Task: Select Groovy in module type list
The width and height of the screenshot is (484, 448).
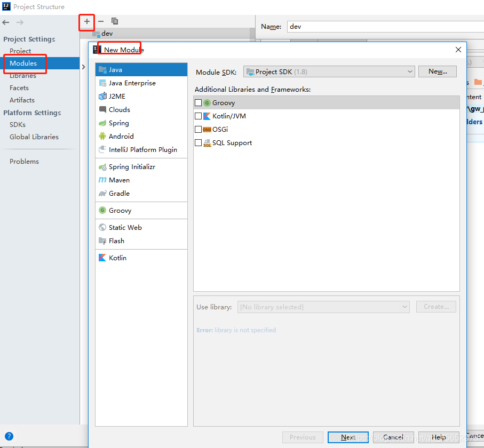Action: (x=141, y=211)
